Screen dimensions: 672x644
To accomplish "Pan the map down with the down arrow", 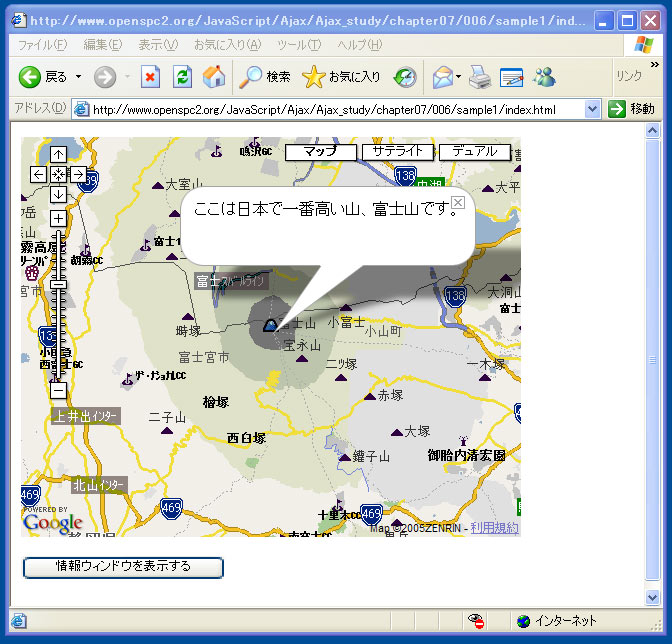I will (59, 194).
